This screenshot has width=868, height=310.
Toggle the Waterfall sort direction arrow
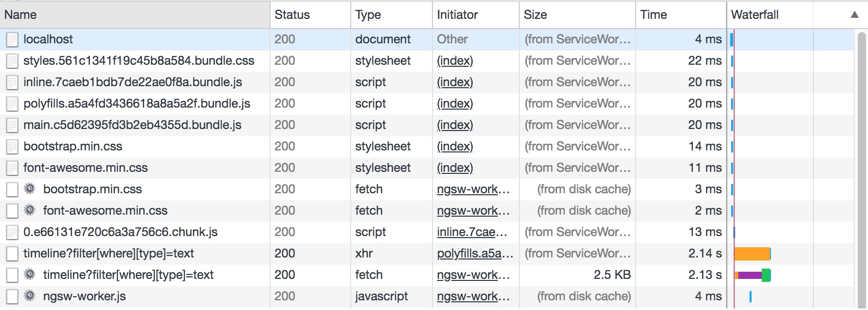tap(854, 15)
